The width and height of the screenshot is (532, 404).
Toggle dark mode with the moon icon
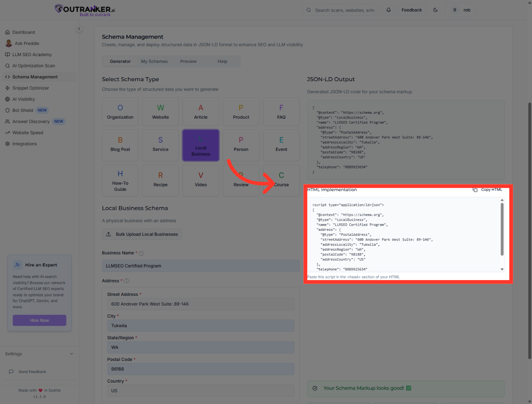pos(435,10)
